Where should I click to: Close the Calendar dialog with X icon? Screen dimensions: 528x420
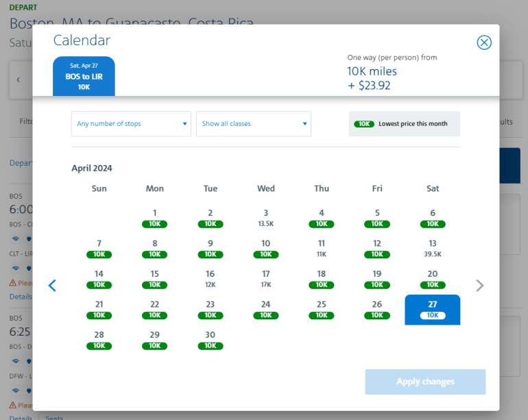pos(484,42)
